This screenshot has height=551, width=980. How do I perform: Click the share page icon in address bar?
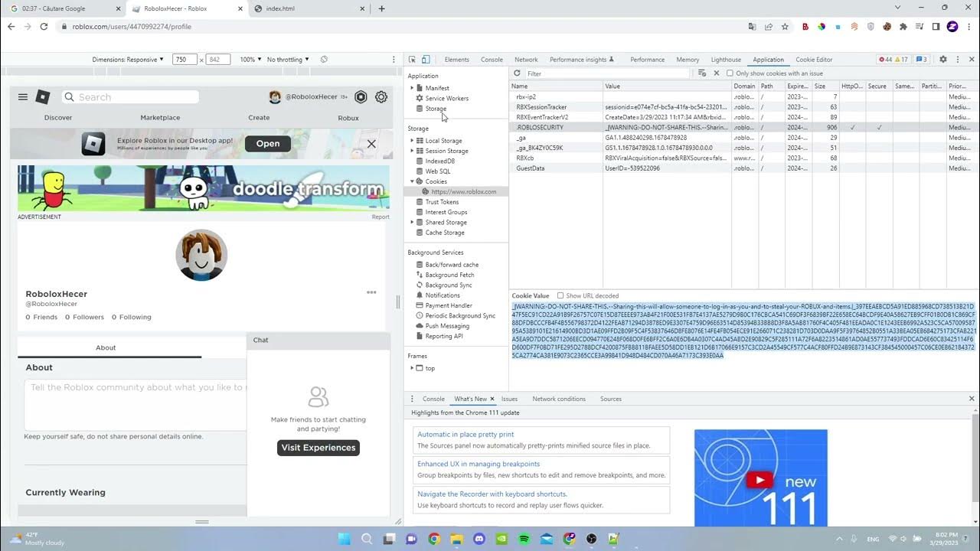[x=769, y=27]
